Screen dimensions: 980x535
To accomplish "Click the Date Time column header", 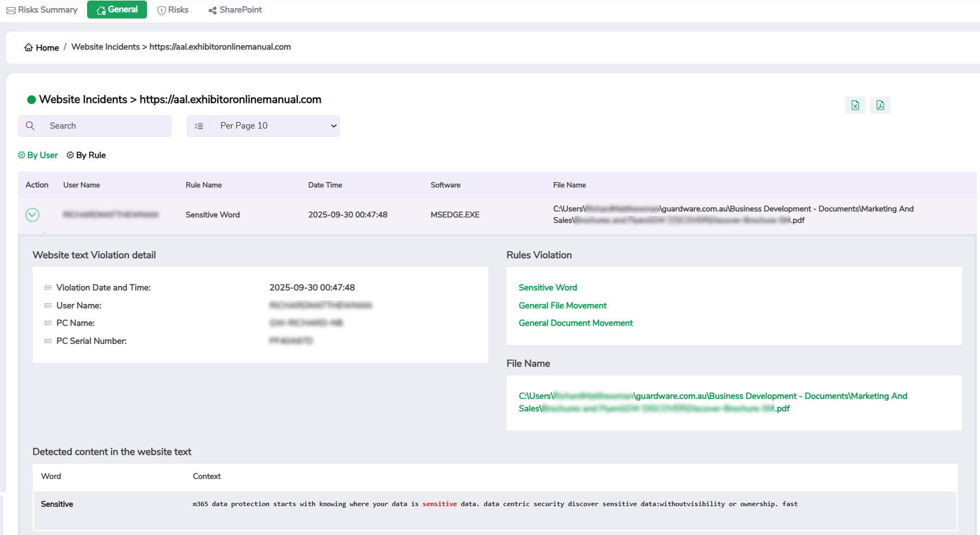I will pyautogui.click(x=325, y=185).
